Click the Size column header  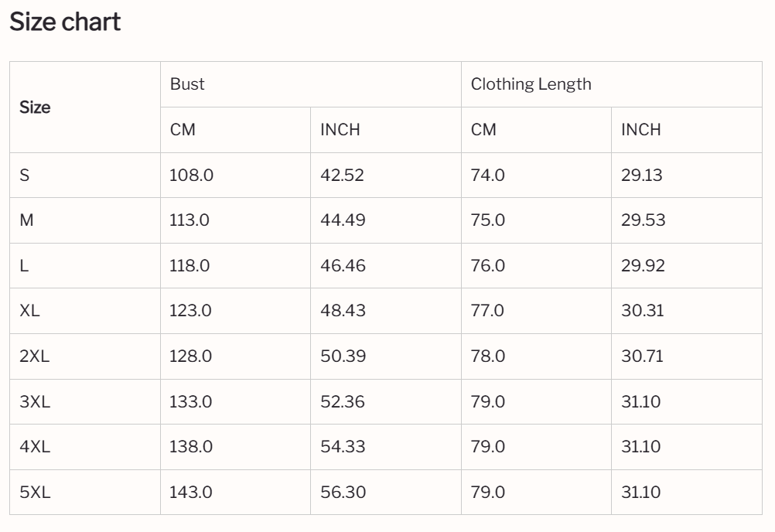point(35,107)
